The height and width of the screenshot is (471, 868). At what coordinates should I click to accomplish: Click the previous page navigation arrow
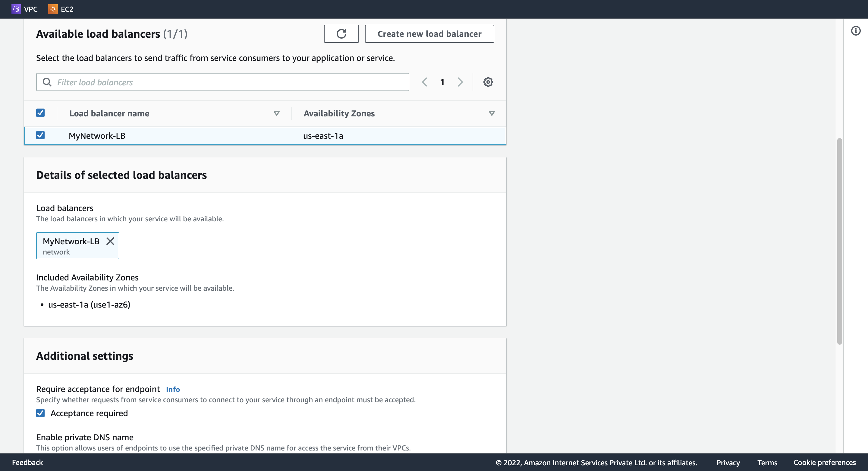pos(424,82)
